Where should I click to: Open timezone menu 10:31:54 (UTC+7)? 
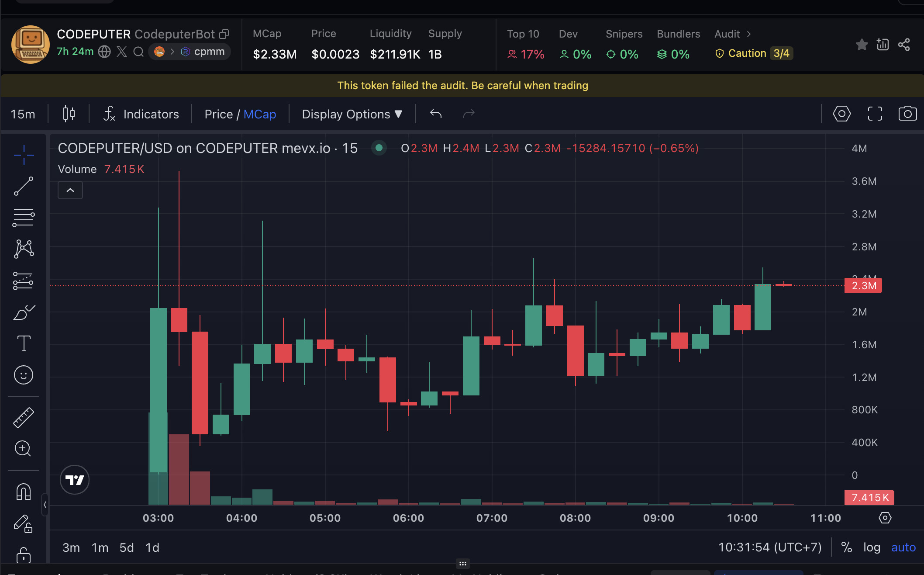tap(770, 547)
